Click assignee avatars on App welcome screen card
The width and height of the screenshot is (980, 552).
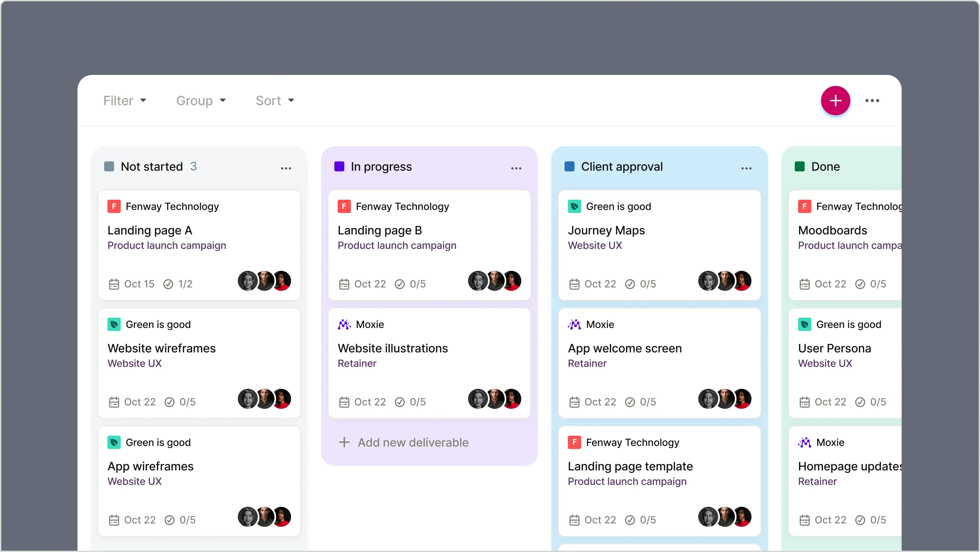pyautogui.click(x=725, y=399)
